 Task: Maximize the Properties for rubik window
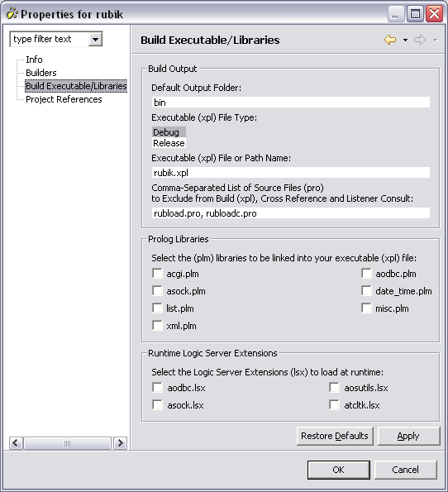415,14
